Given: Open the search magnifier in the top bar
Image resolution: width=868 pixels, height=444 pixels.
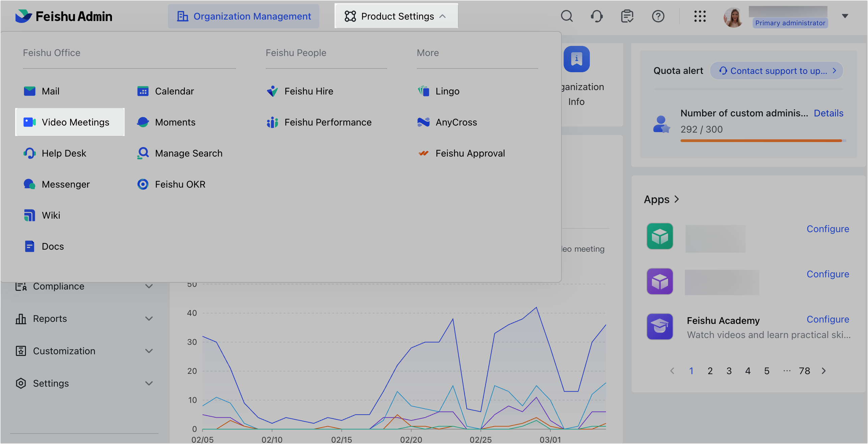Looking at the screenshot, I should click(x=567, y=16).
